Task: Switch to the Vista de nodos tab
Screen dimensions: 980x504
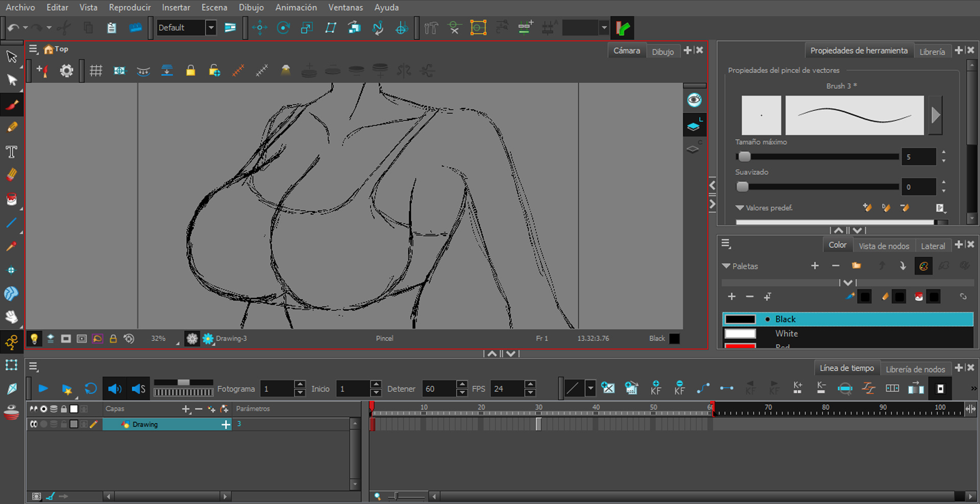Action: [884, 246]
